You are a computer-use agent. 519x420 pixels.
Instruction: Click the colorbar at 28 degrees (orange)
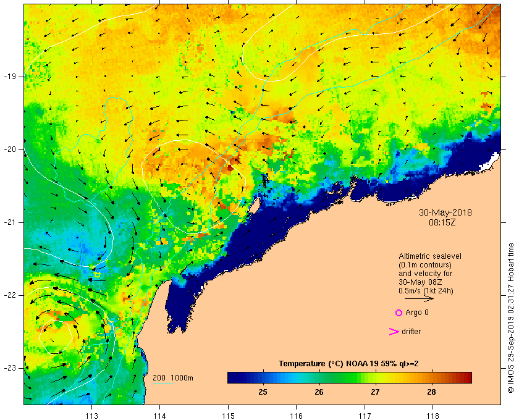pos(431,377)
